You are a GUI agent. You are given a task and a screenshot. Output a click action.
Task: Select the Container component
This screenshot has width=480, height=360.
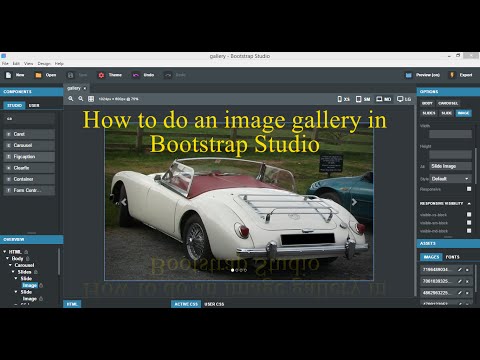[x=29, y=179]
